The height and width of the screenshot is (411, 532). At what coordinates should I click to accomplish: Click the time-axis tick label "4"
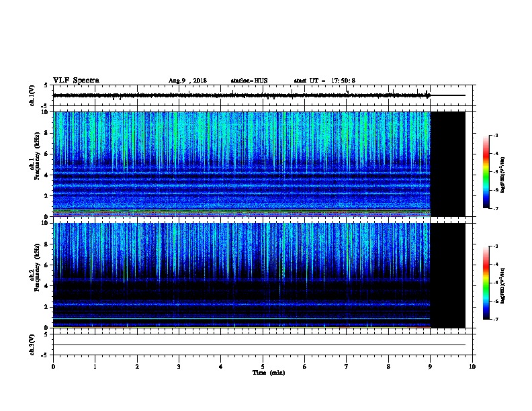[x=221, y=367]
